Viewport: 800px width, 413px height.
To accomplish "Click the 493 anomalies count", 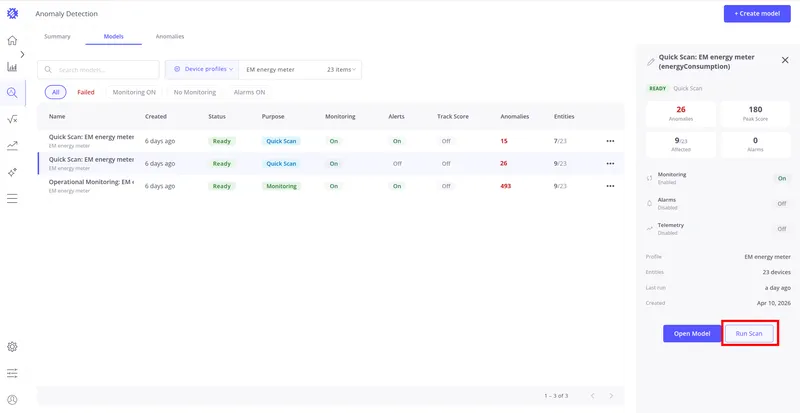I will (506, 186).
